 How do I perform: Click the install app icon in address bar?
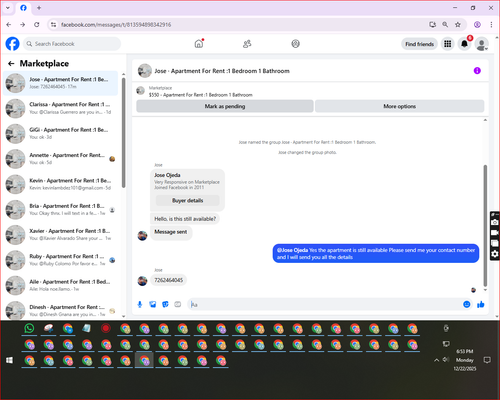(x=433, y=25)
